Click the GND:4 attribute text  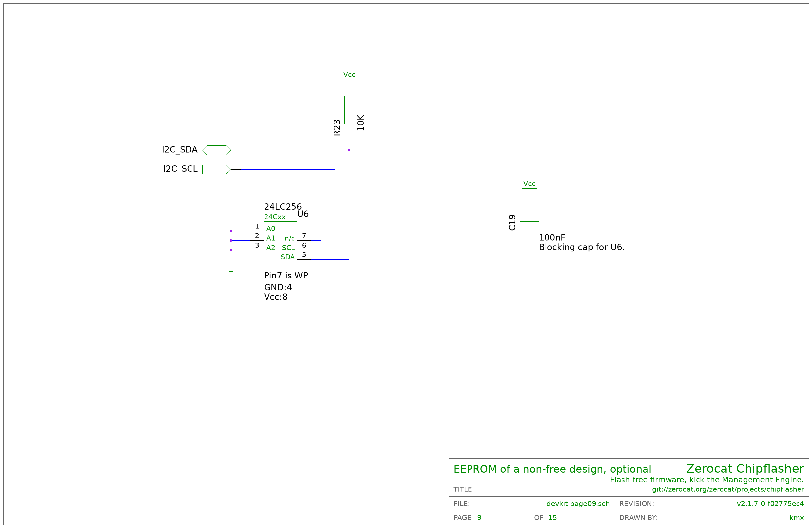pyautogui.click(x=278, y=287)
